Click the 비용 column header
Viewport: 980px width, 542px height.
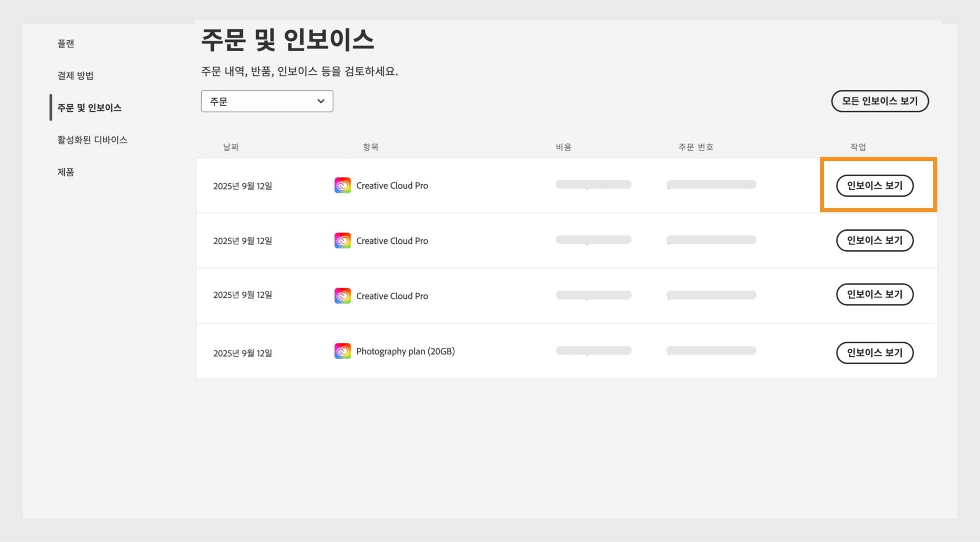click(563, 147)
